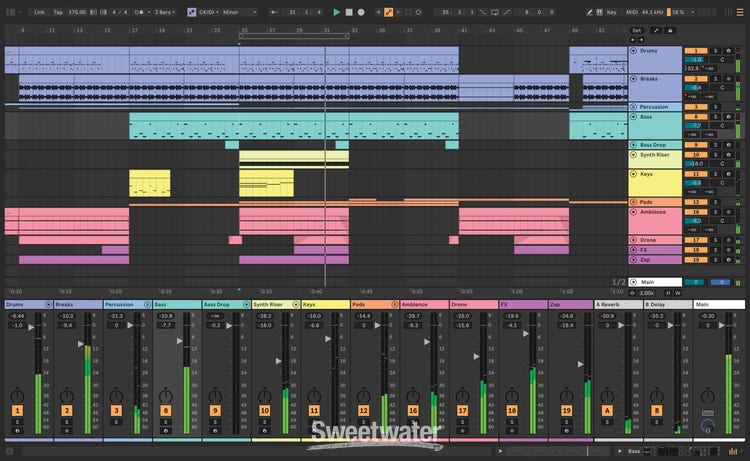Toggle Drums track activator in mixer
The width and height of the screenshot is (750, 461).
point(17,410)
